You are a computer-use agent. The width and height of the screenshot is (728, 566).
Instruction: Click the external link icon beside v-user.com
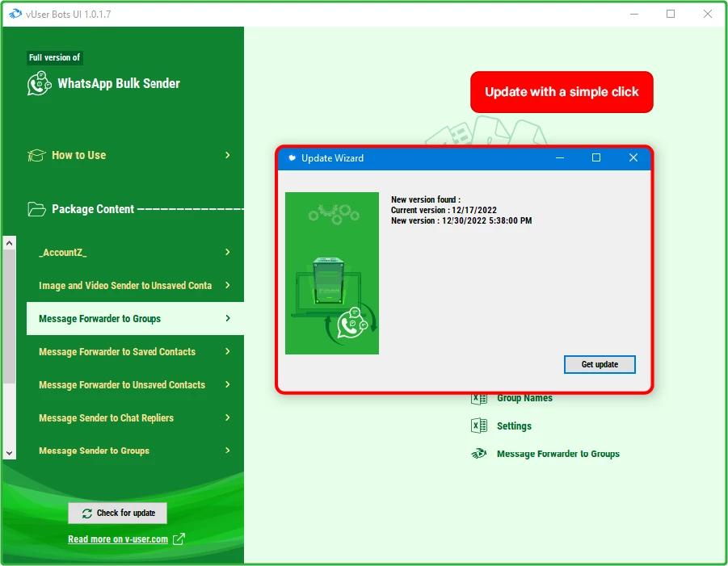(179, 539)
